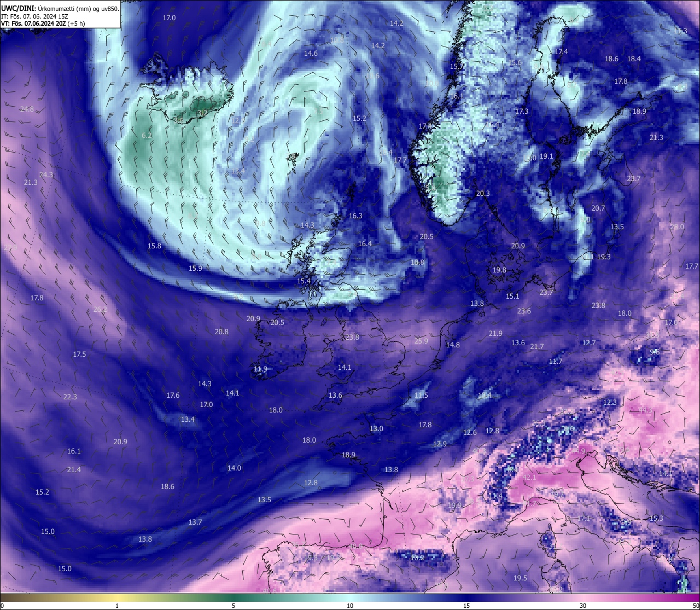This screenshot has width=700, height=610.
Task: Click the 22.3 value on the map
Action: pos(70,397)
